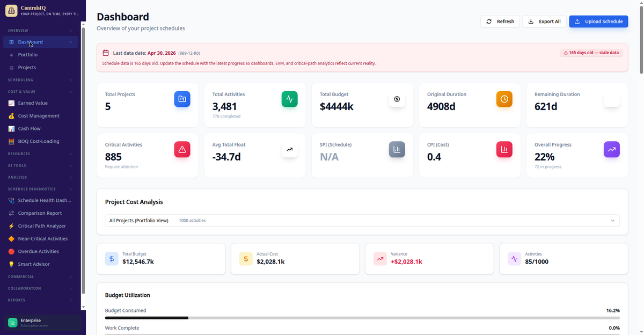The width and height of the screenshot is (644, 335).
Task: Open Overdue Activities page
Action: [x=40, y=251]
